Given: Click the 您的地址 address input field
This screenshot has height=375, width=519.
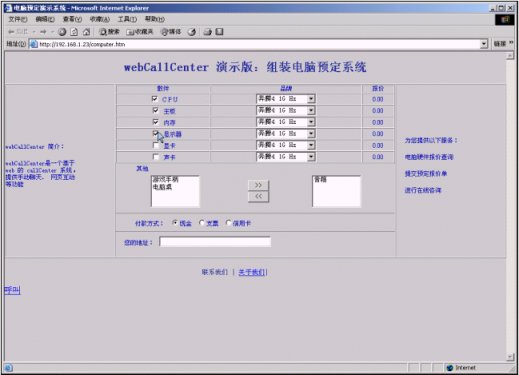Looking at the screenshot, I should tap(215, 242).
